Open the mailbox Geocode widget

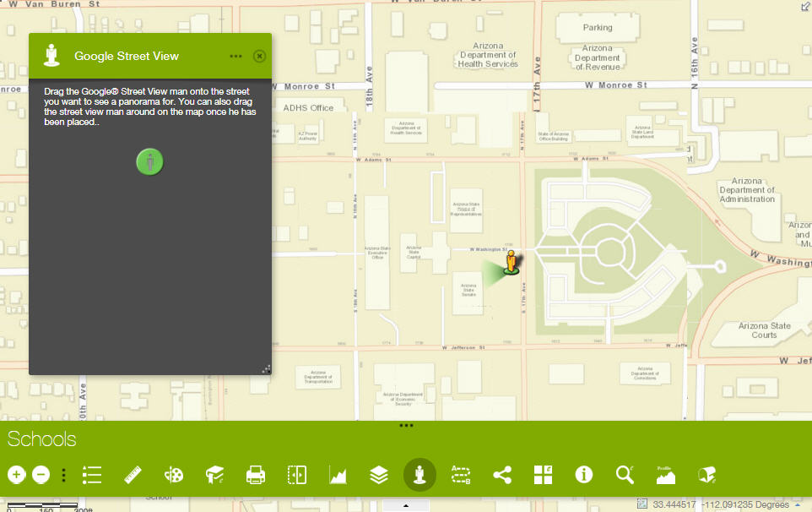click(706, 475)
